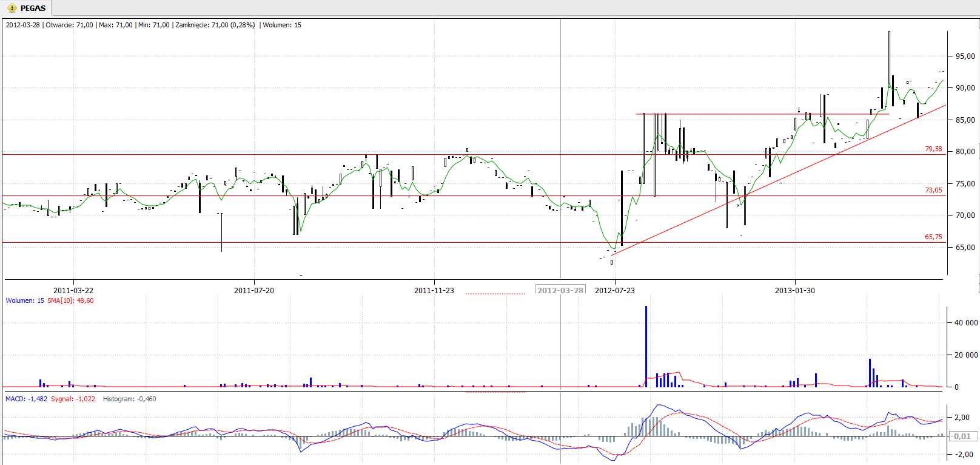This screenshot has width=980, height=465.
Task: Click the 85,00 price axis label
Action: (x=965, y=120)
